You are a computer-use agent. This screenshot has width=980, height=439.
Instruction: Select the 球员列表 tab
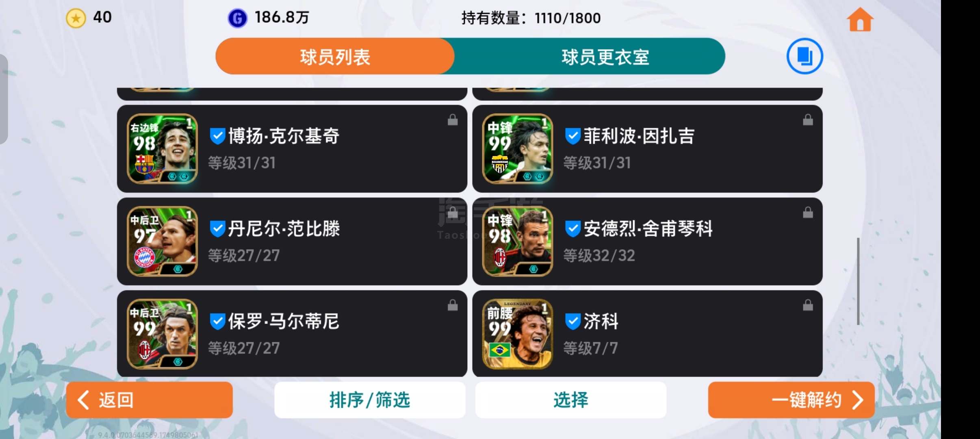click(335, 57)
